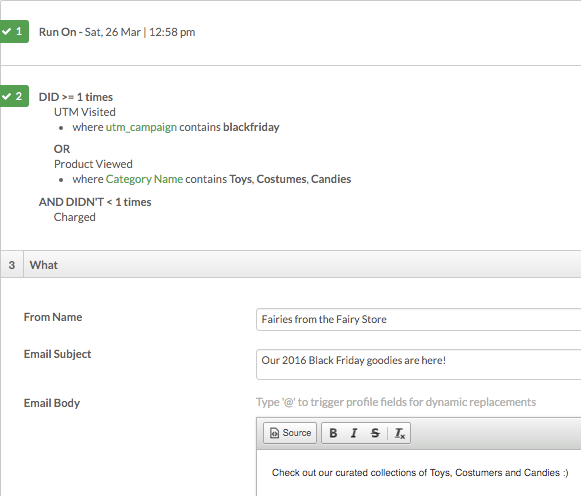Select the Product Viewed event line
Image resolution: width=581 pixels, height=496 pixels.
[93, 164]
